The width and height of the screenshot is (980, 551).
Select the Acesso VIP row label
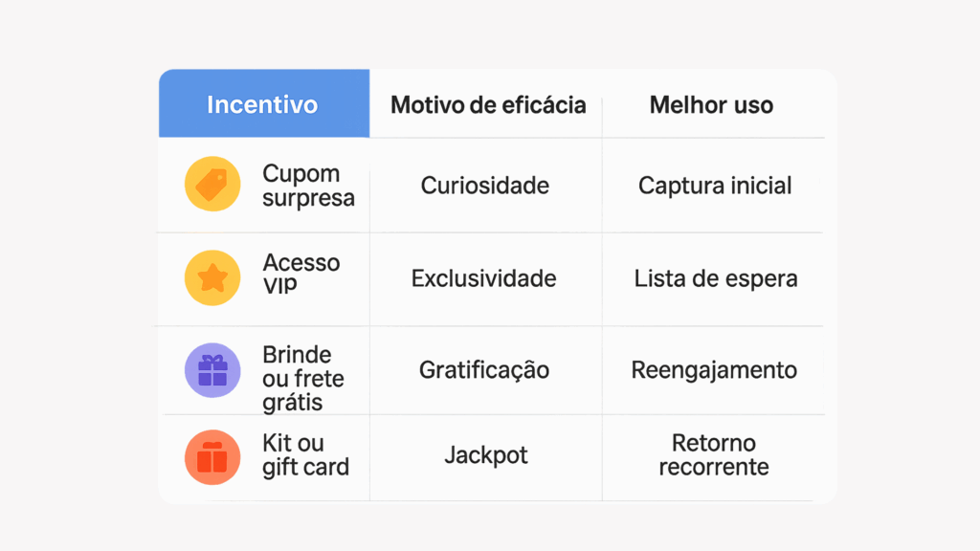click(301, 273)
